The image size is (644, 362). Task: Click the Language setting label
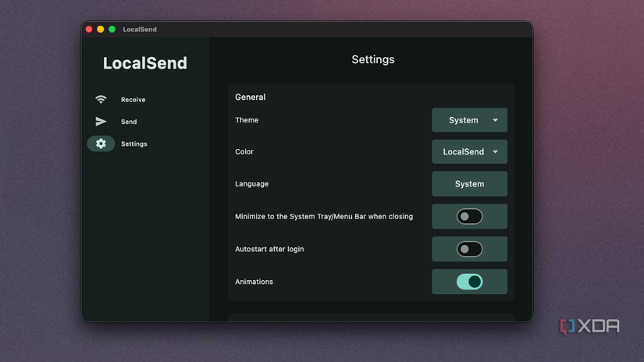tap(252, 184)
